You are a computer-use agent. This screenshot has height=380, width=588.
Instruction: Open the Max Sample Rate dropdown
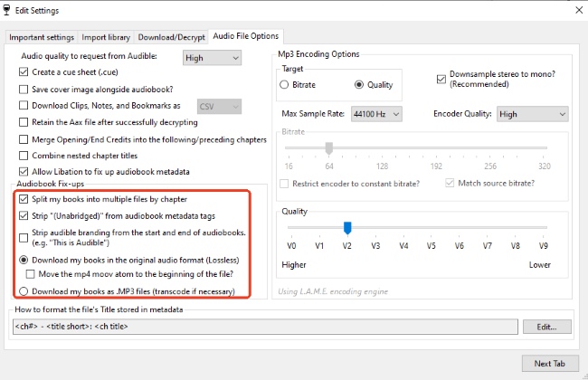click(x=376, y=114)
